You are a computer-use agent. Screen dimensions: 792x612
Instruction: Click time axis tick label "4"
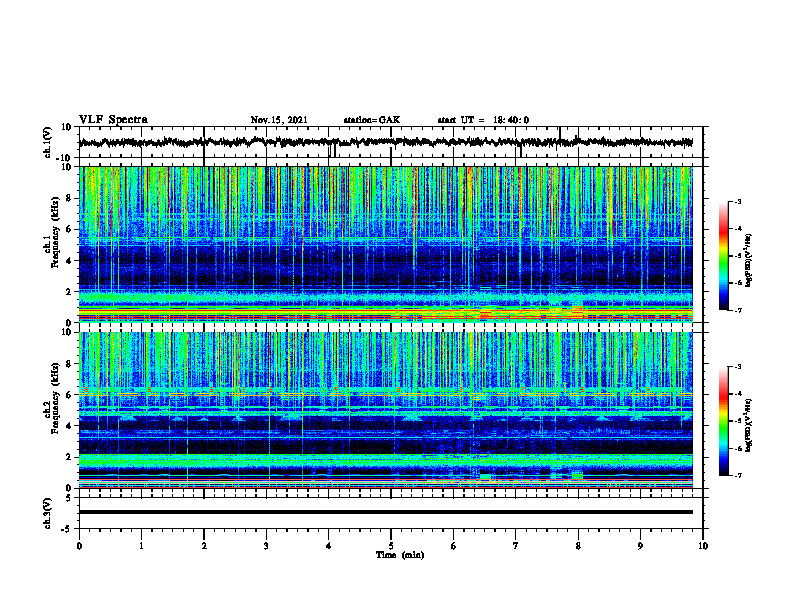coord(329,546)
